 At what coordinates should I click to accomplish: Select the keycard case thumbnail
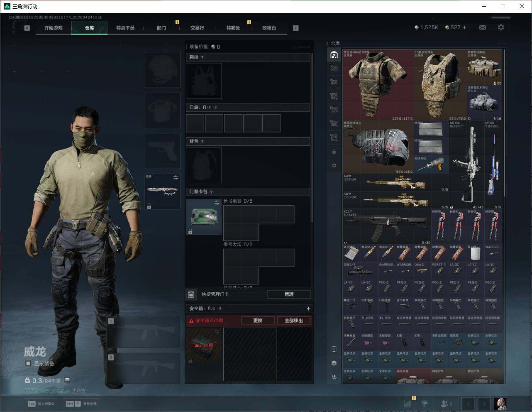204,217
